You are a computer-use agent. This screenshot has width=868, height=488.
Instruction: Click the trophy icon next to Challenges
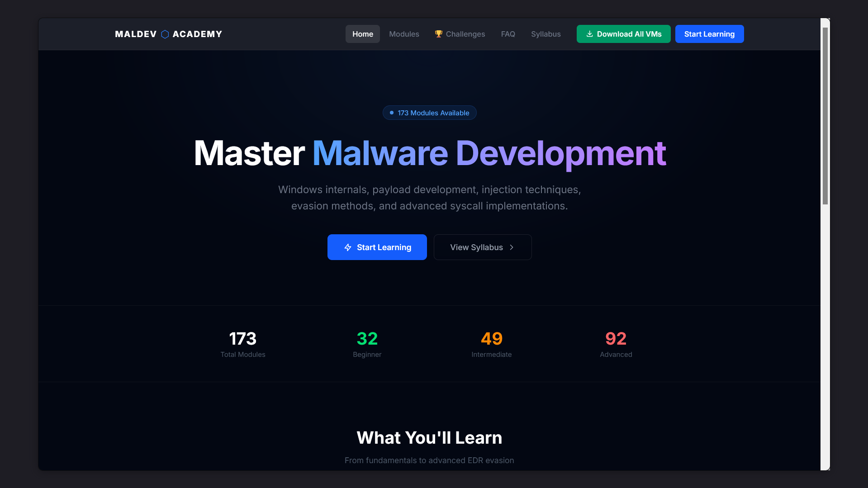pos(438,34)
